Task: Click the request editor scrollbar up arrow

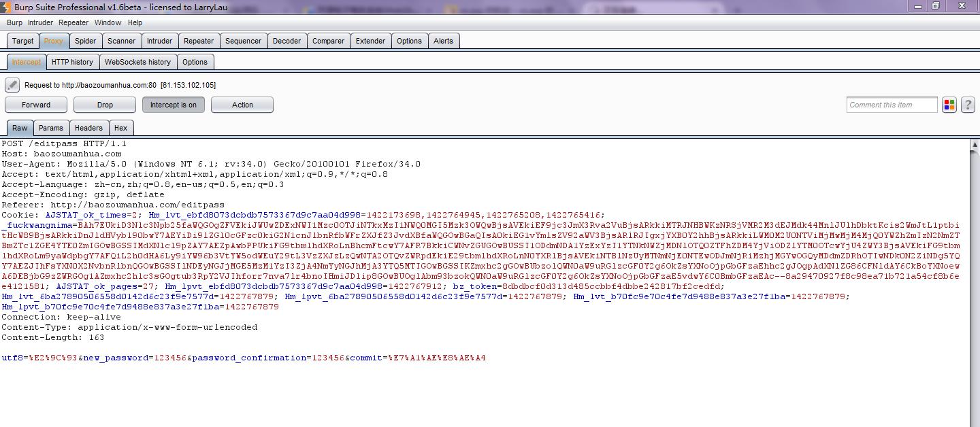Action: point(975,144)
